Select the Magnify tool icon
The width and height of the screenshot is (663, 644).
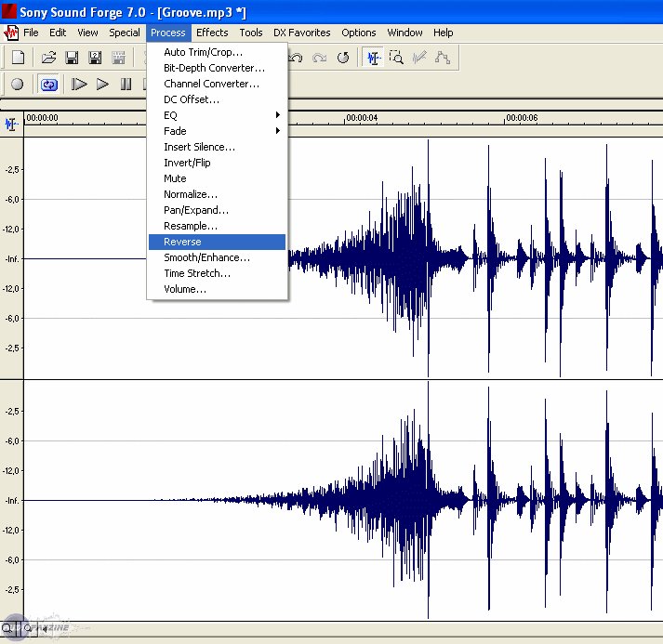pos(396,57)
